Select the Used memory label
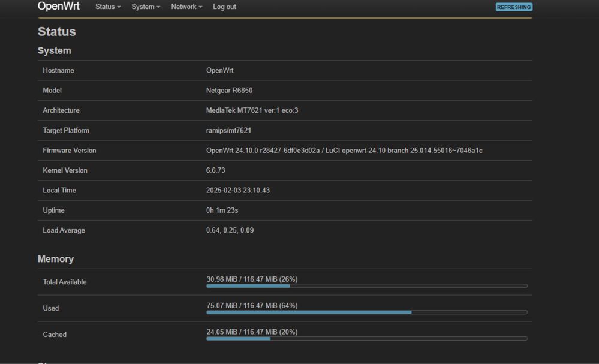This screenshot has height=364, width=599. (51, 308)
